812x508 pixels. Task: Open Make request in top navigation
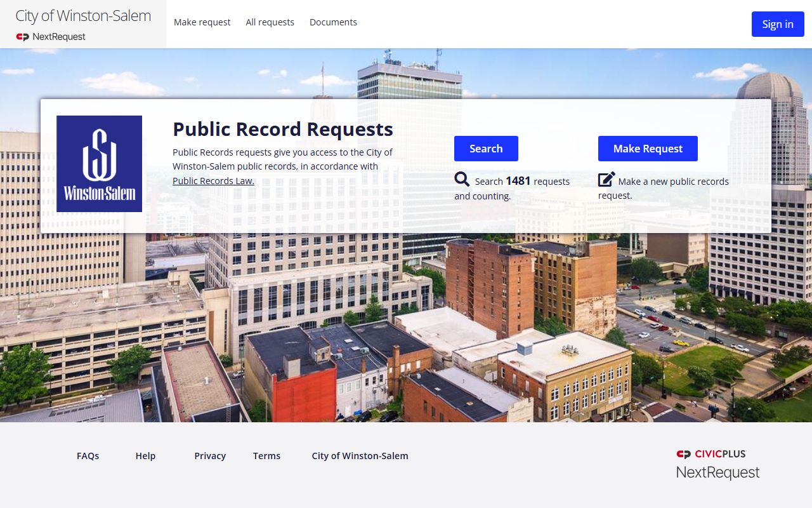tap(202, 22)
